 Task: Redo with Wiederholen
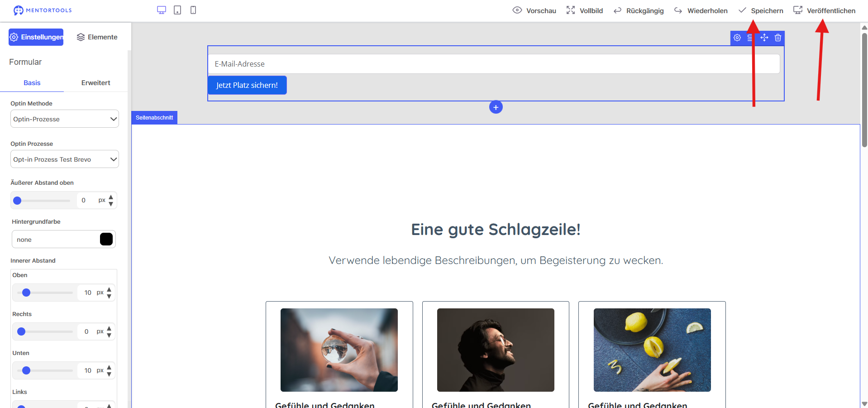point(701,10)
